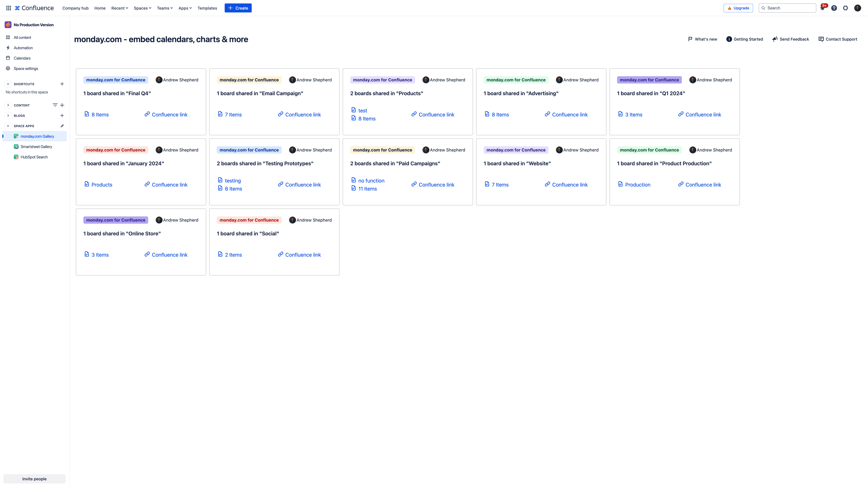Open the Apps dropdown menu
Screen dimensions: 868x488
185,8
